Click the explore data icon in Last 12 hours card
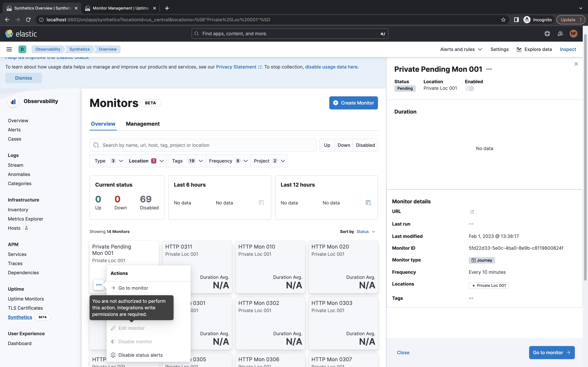Viewport: 588px width, 367px height. click(x=368, y=203)
